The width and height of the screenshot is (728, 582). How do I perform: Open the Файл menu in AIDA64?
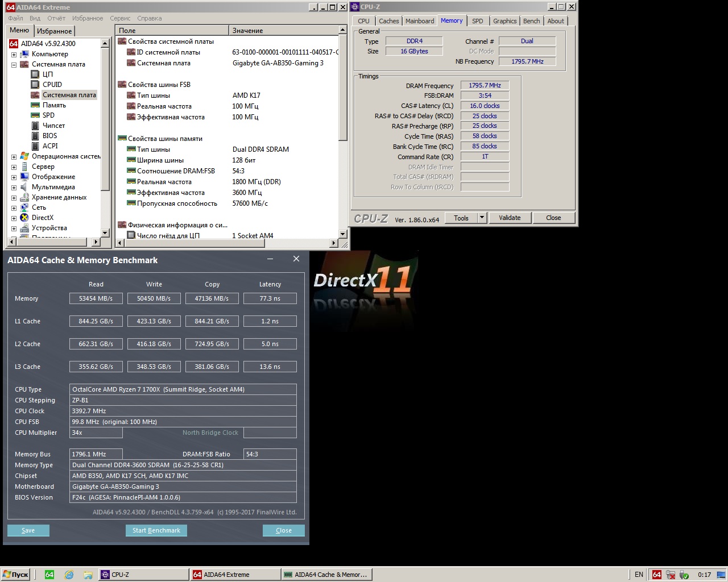point(16,18)
